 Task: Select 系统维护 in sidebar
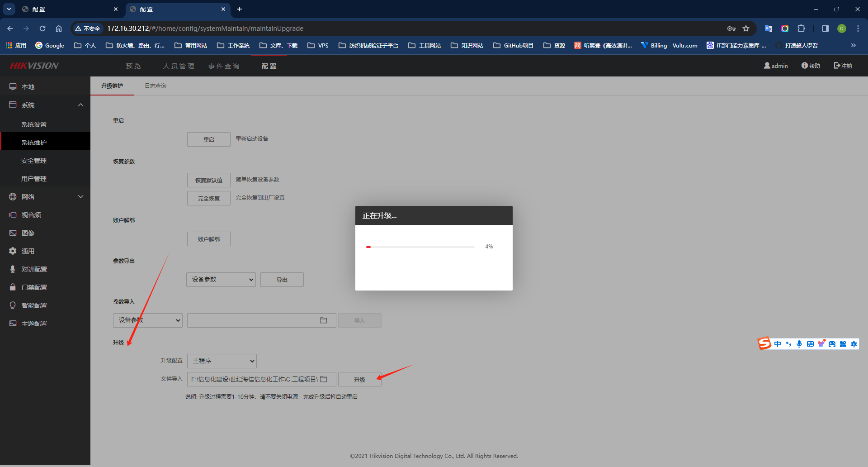(x=45, y=142)
